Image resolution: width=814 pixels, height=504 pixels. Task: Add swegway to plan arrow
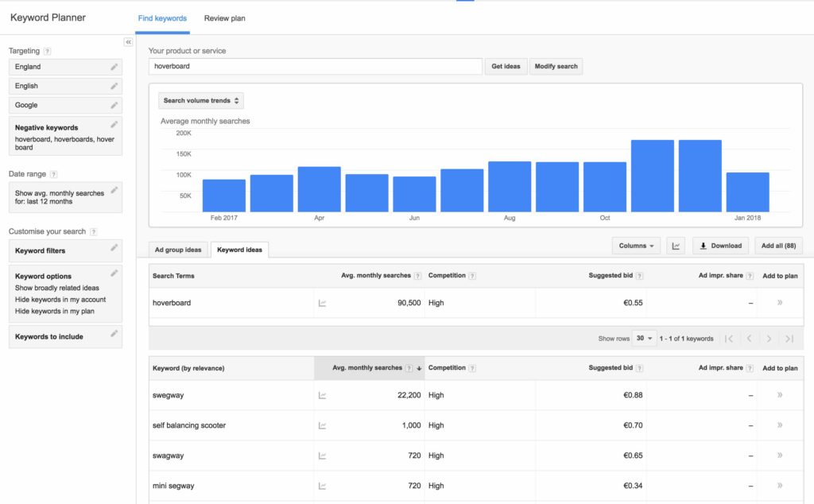pyautogui.click(x=780, y=395)
